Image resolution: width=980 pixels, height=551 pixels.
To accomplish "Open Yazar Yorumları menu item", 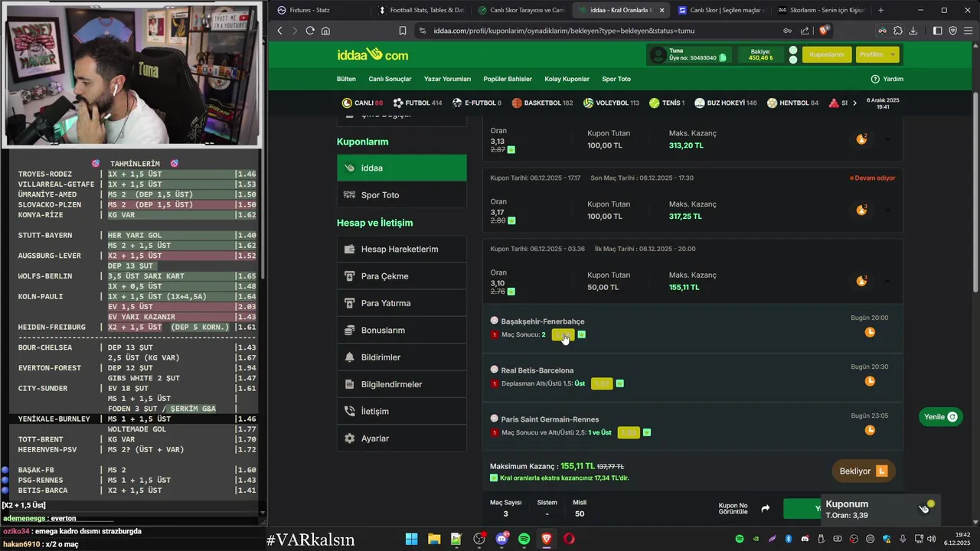I will 447,79.
